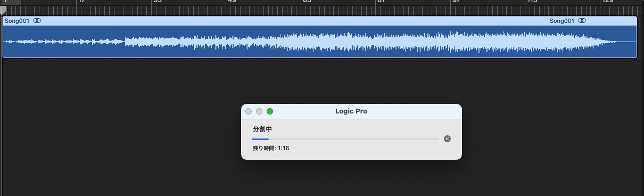Select the left Song001 region name label
The height and width of the screenshot is (196, 644).
[x=17, y=21]
